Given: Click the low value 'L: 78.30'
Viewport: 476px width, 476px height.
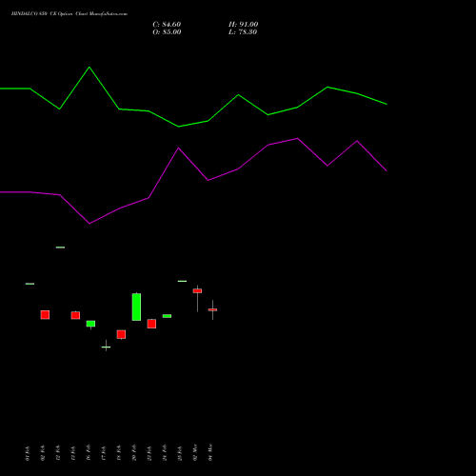Looking at the screenshot, I should point(243,32).
